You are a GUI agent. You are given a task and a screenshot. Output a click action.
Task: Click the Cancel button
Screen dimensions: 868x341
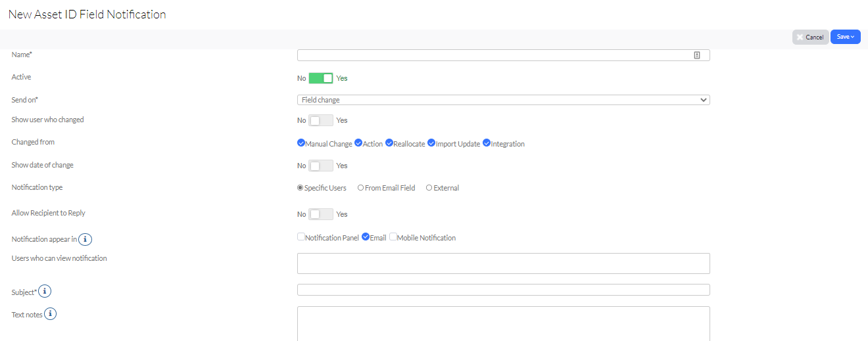point(810,37)
